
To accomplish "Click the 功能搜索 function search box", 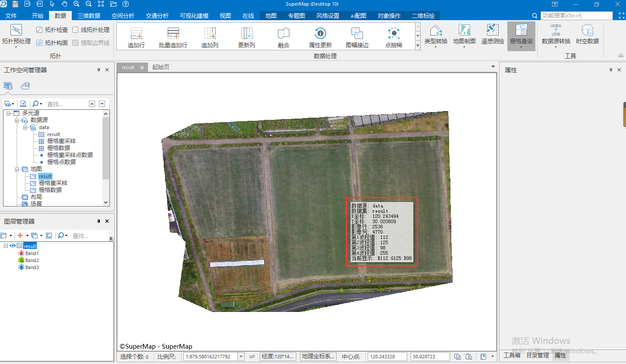I will coord(577,16).
